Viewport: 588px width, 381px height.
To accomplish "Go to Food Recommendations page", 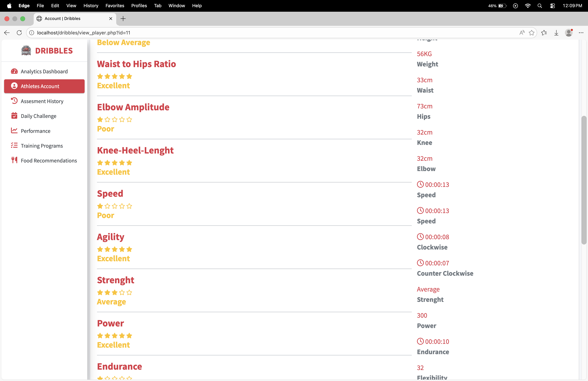I will coord(49,160).
